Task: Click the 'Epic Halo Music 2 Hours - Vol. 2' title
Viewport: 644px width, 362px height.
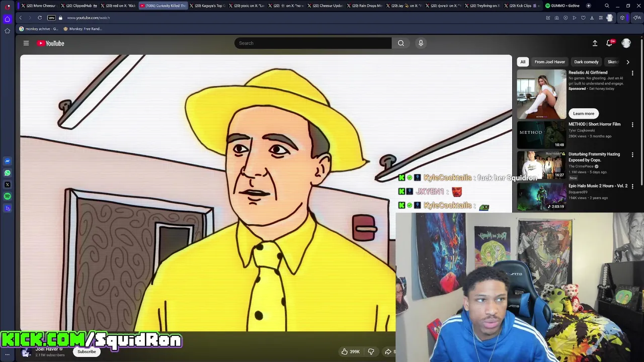Action: click(598, 186)
